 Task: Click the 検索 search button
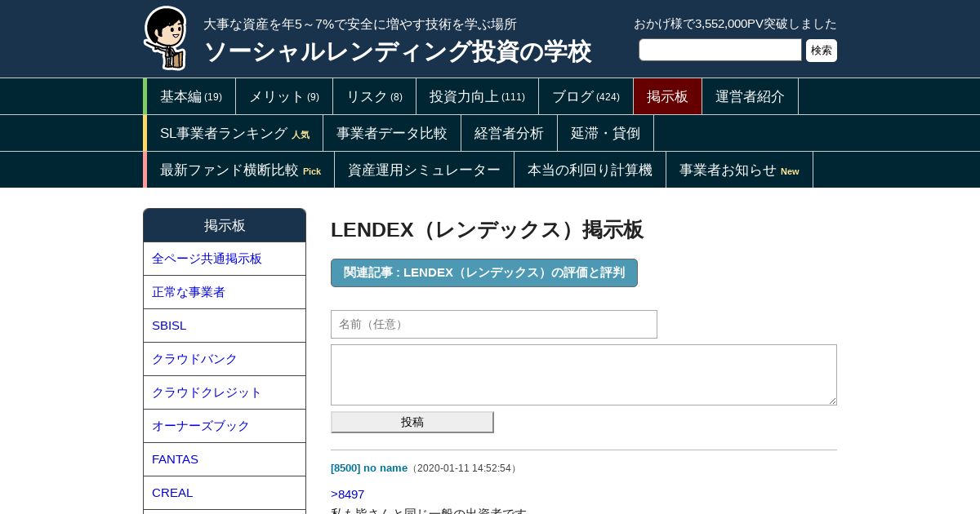(822, 51)
